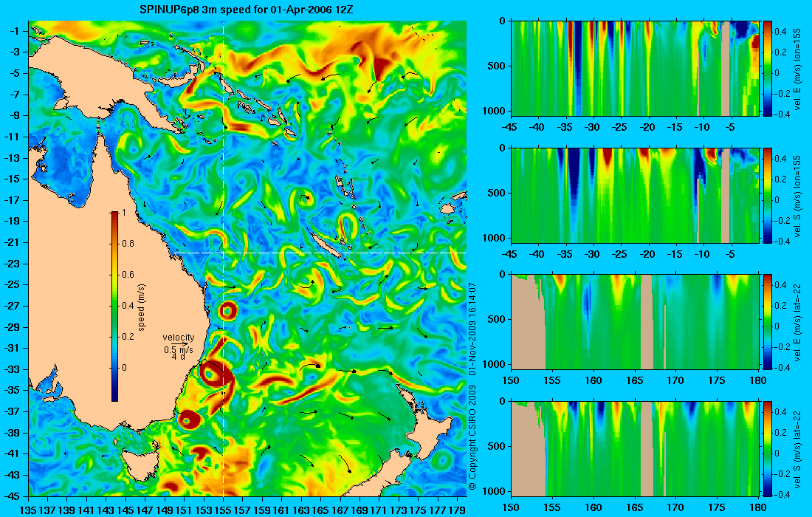Open the southward velocity section at lon=155
The image size is (812, 517).
pos(635,195)
